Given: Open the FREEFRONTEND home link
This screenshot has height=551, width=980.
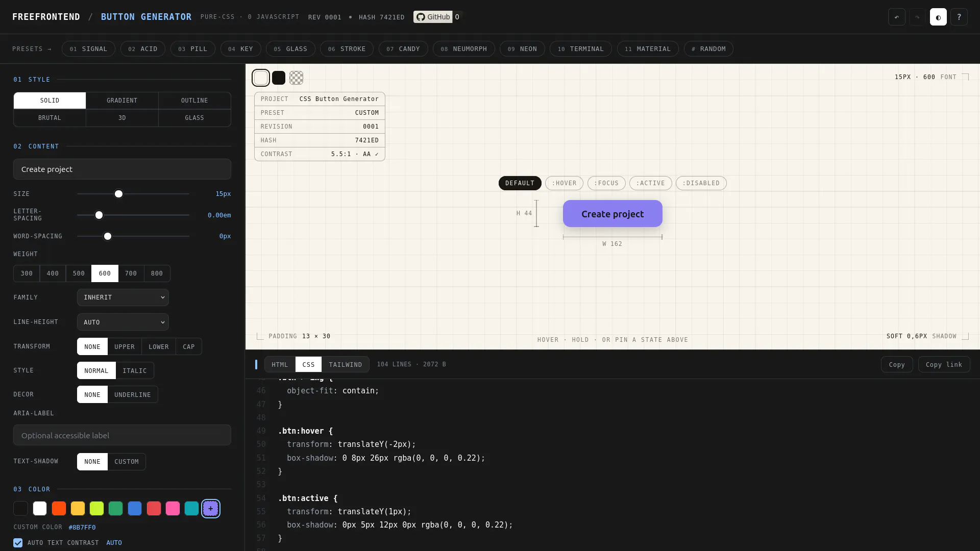Looking at the screenshot, I should [x=46, y=17].
